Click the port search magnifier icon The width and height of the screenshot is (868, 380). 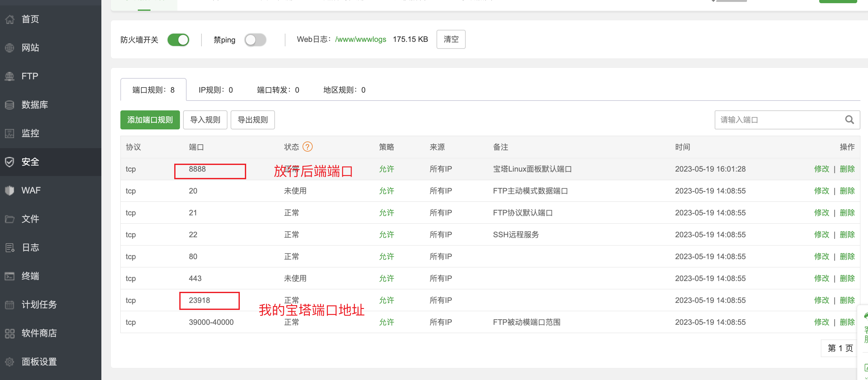coord(849,120)
